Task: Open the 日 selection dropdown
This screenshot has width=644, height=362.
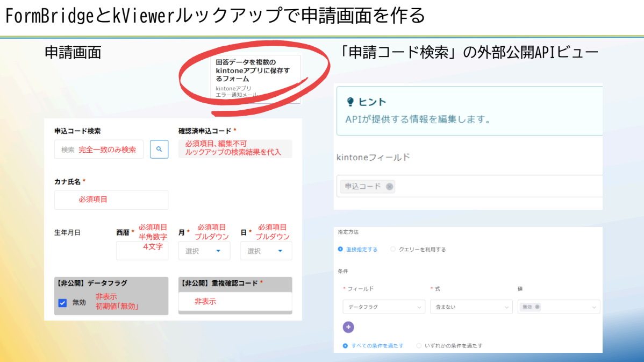Action: 266,251
